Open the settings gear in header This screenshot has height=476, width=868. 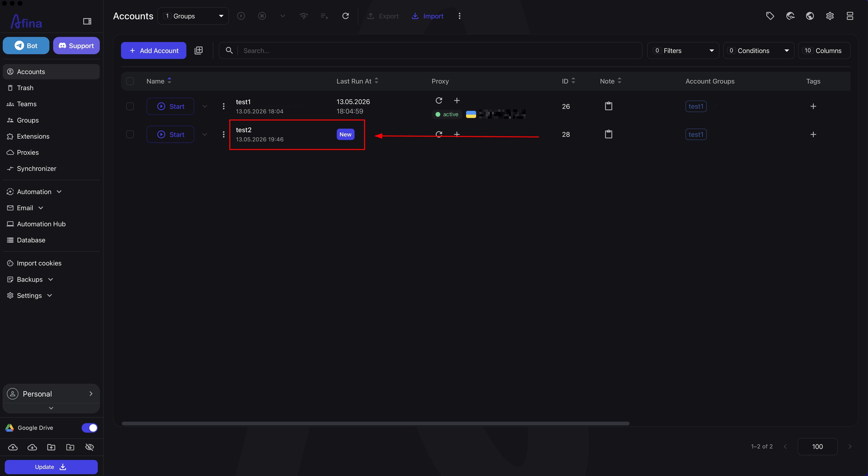tap(830, 16)
